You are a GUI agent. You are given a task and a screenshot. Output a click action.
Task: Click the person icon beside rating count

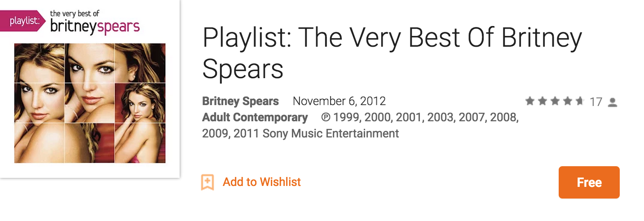(x=612, y=102)
